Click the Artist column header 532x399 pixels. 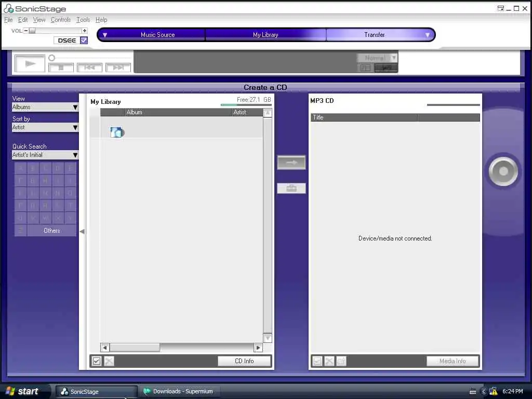247,112
